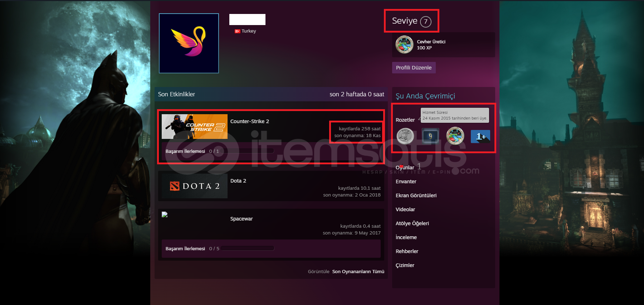Viewport: 644px width, 305px height.
Task: Click the Son Etkinlikler heading
Action: pyautogui.click(x=176, y=94)
